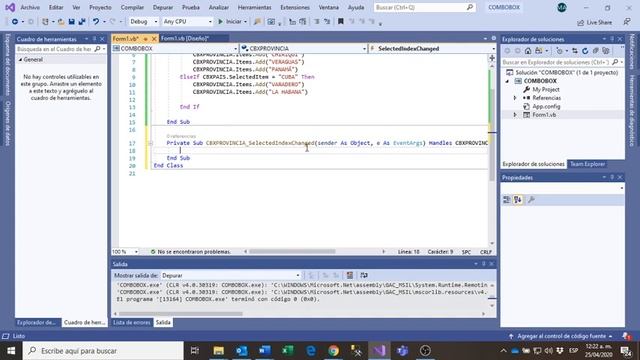Image resolution: width=640 pixels, height=360 pixels.
Task: Click the user account avatar
Action: pos(562,7)
